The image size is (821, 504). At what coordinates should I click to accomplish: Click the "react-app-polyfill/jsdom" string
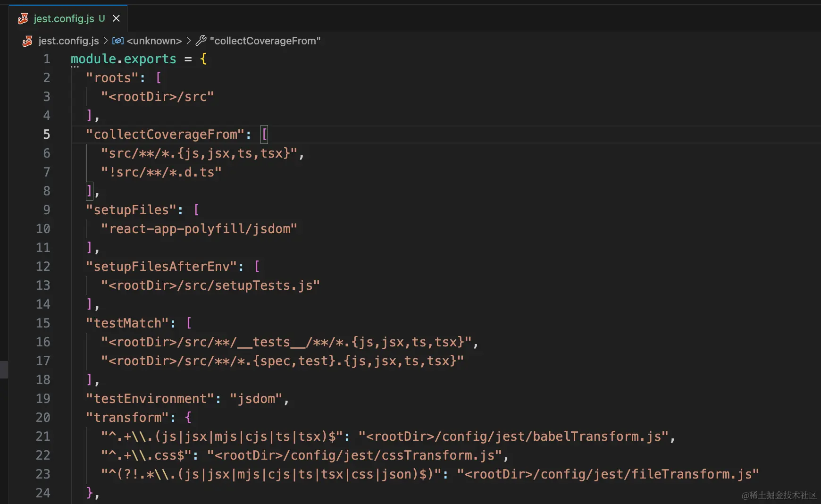[199, 229]
